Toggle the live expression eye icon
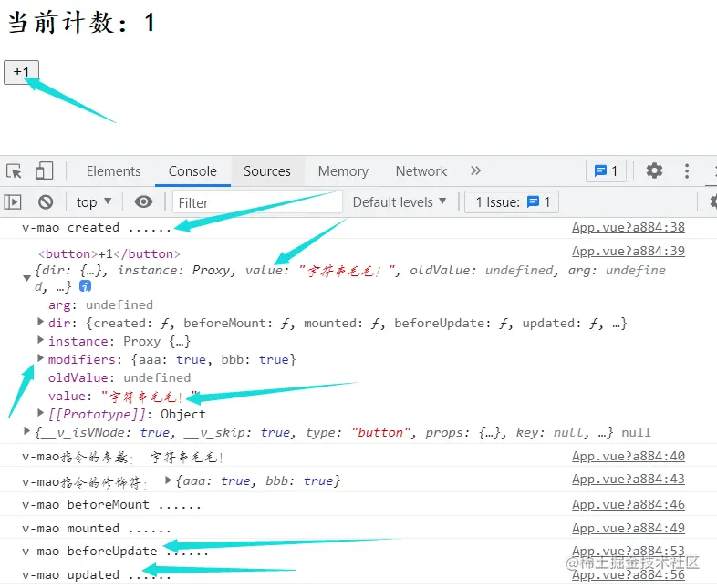This screenshot has width=717, height=588. click(143, 201)
